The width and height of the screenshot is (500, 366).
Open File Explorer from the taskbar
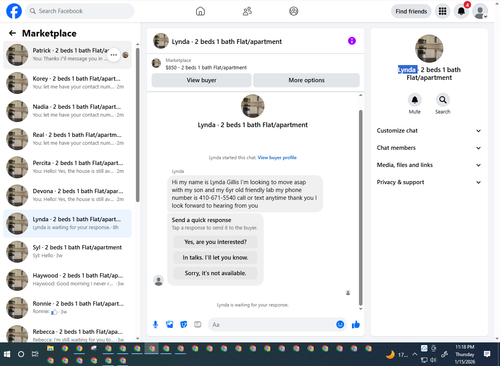click(x=50, y=349)
